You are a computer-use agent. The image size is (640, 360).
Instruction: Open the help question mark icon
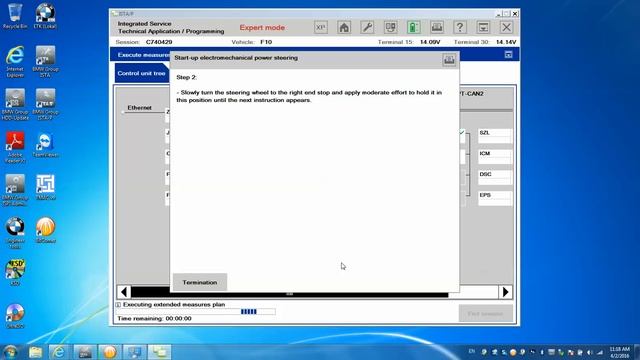[460, 27]
